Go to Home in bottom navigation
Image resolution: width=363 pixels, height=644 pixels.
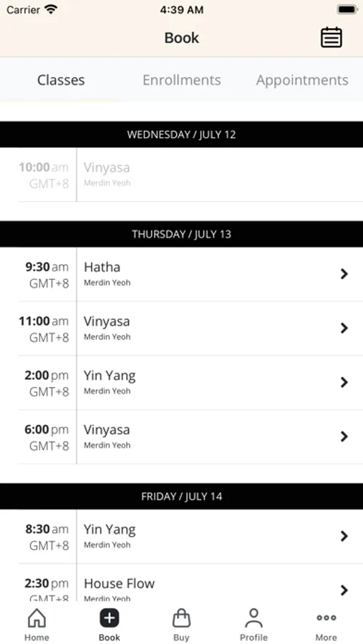pos(37,624)
